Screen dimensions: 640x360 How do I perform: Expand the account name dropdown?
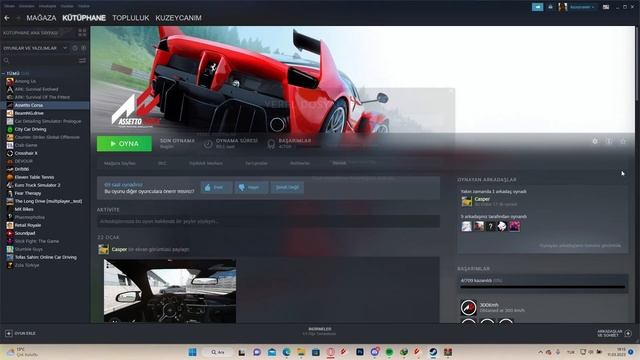pos(582,7)
